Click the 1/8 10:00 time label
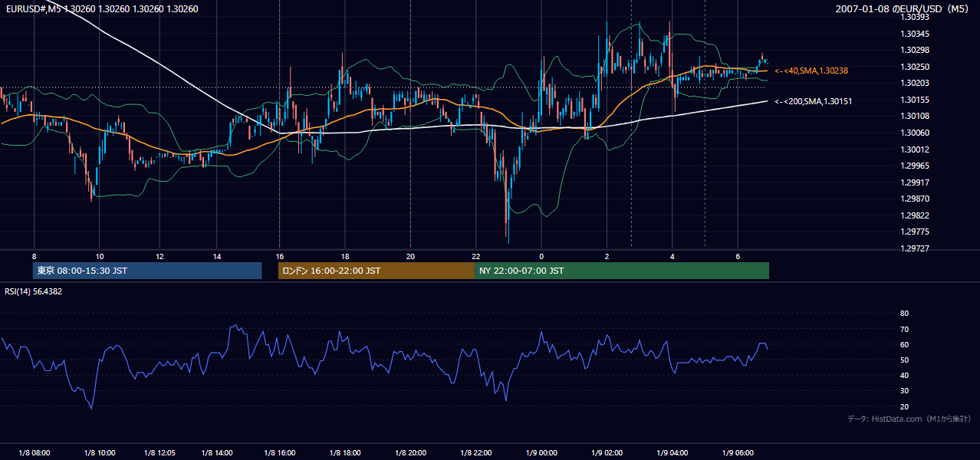 (99, 452)
